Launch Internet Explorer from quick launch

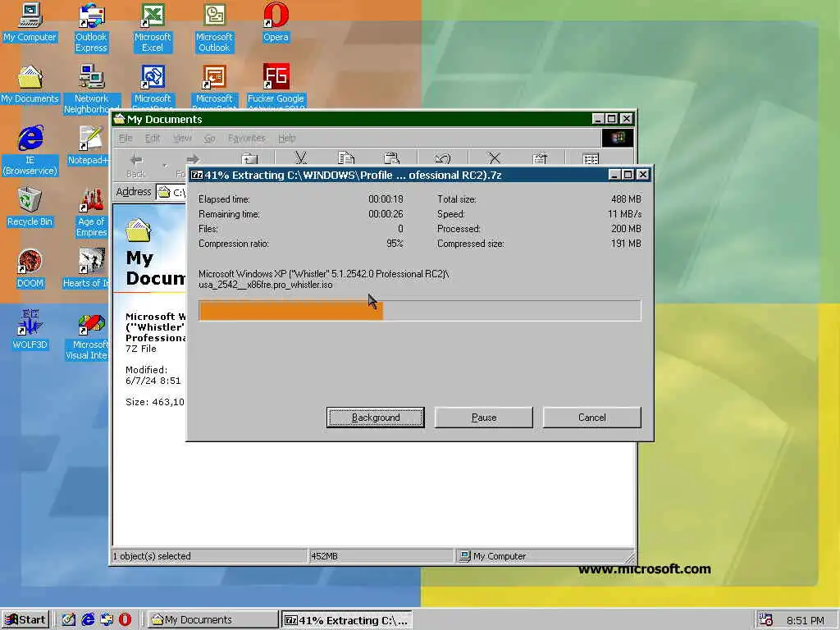point(88,619)
